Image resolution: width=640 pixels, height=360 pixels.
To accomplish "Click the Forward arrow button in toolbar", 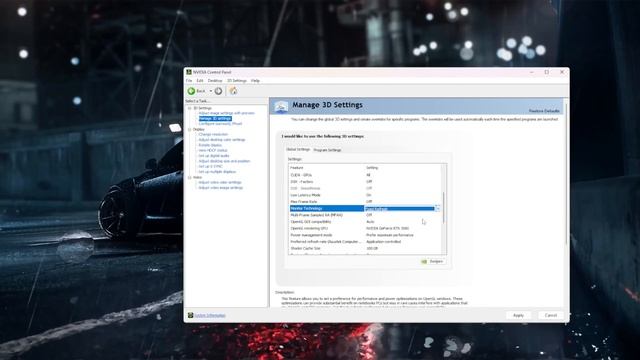I will tap(218, 91).
